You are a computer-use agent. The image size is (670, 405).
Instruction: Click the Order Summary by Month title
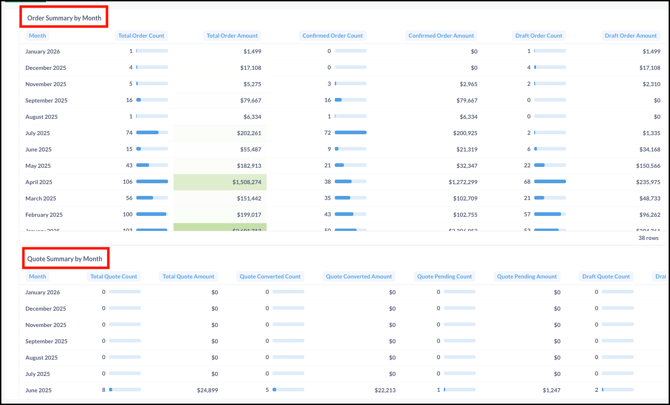click(64, 18)
